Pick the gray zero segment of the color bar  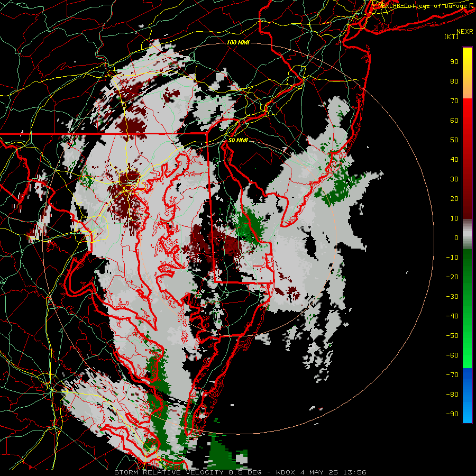[x=467, y=234]
